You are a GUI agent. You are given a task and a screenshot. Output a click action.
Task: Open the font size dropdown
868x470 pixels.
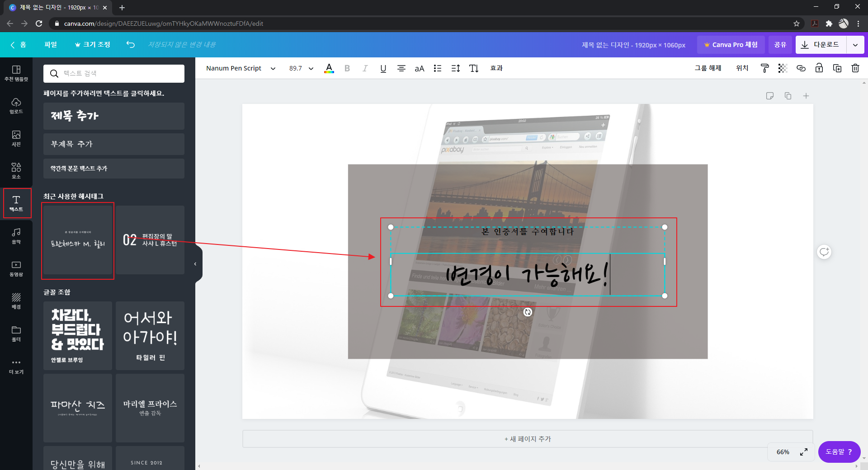[x=301, y=68]
